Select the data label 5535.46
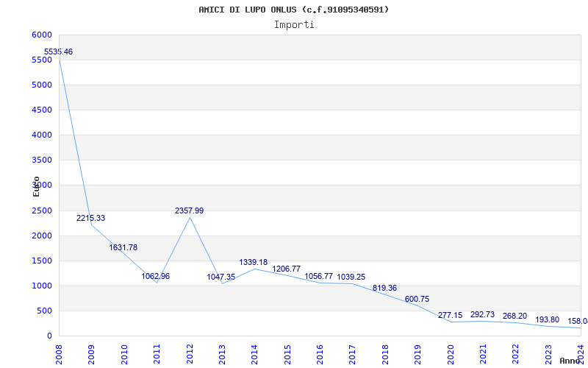The width and height of the screenshot is (588, 368). tap(59, 52)
